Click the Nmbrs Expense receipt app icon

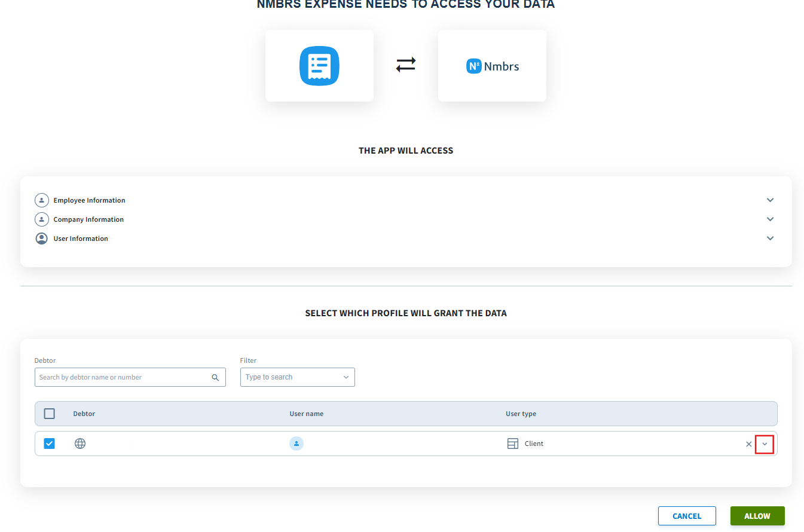pos(319,66)
